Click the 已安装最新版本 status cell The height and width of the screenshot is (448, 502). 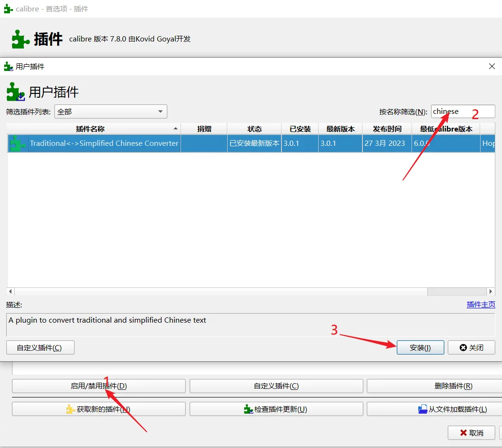point(254,143)
